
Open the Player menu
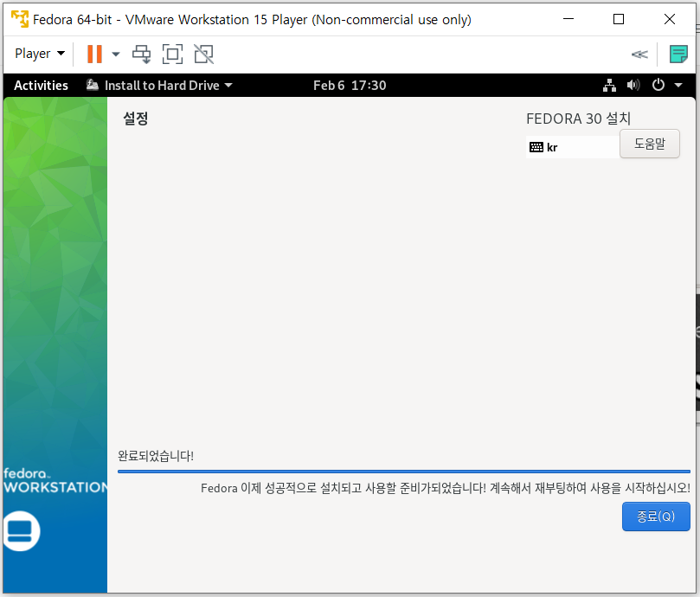[x=40, y=54]
